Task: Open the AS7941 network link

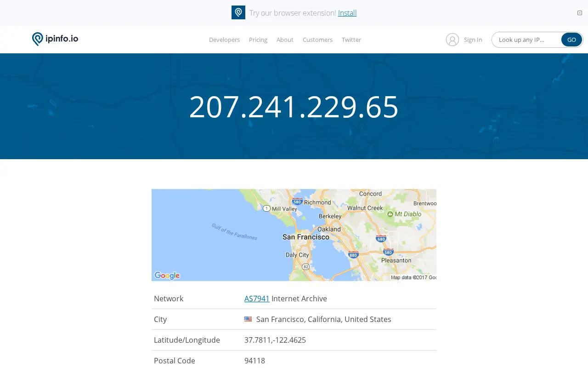Action: pos(257,299)
